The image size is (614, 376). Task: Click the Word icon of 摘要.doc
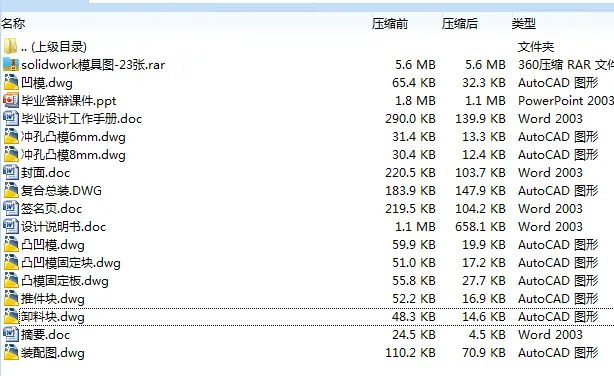coord(11,334)
